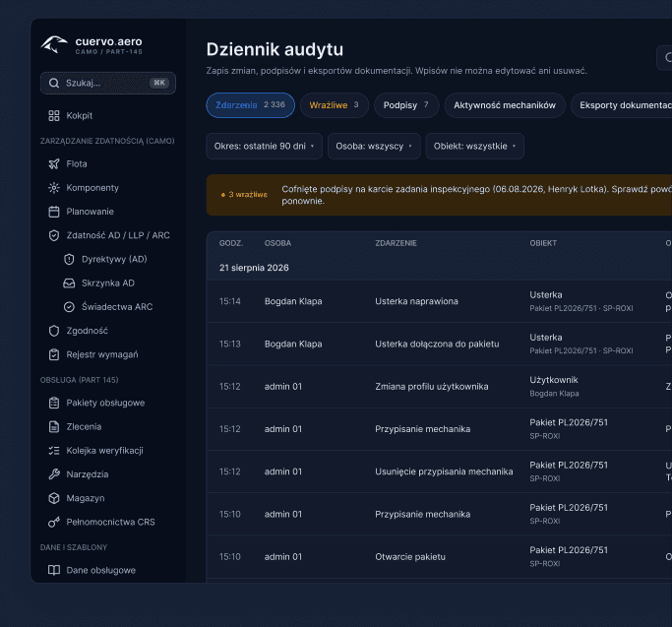Open the Osoba: wszyscy dropdown
The width and height of the screenshot is (672, 627).
tap(374, 147)
